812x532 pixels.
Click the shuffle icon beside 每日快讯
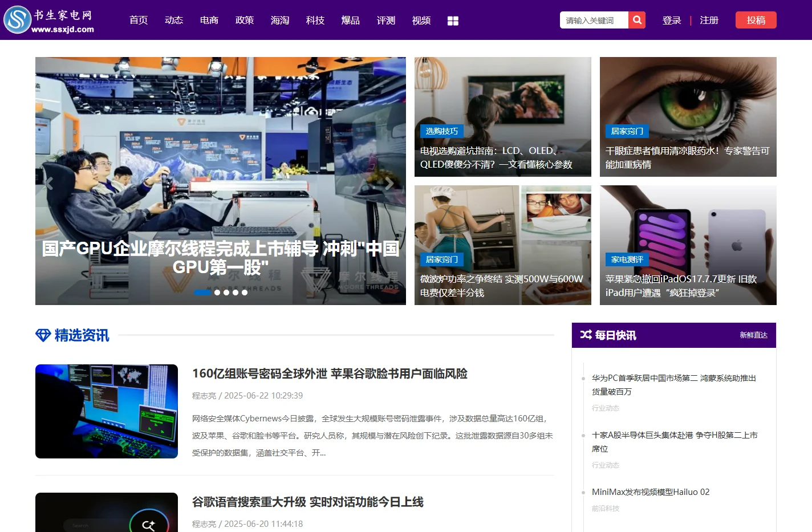(586, 335)
